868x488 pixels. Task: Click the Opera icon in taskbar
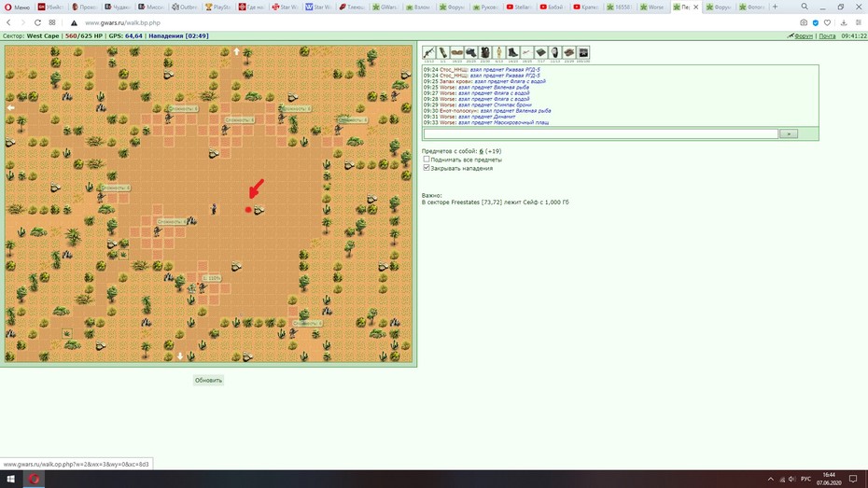(34, 480)
